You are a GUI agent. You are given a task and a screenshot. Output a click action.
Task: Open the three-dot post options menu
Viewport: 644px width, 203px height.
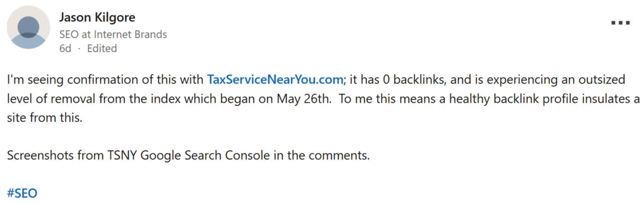[620, 23]
